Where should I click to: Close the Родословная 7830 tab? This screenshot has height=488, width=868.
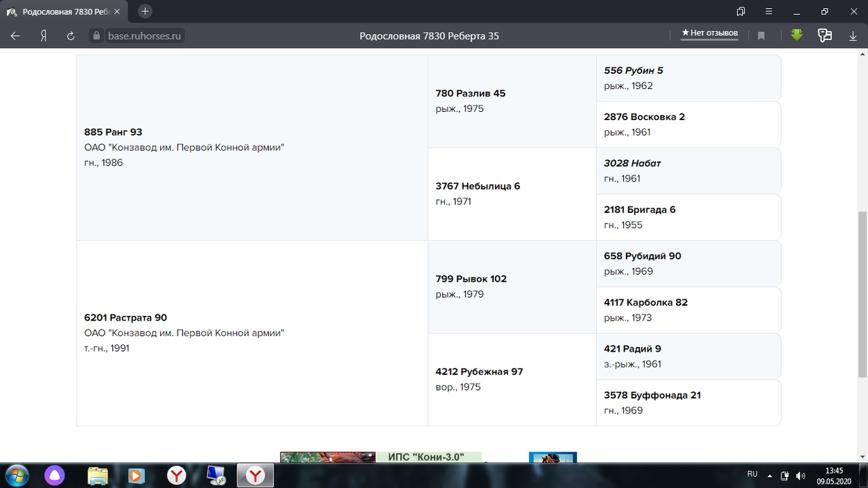[x=117, y=12]
